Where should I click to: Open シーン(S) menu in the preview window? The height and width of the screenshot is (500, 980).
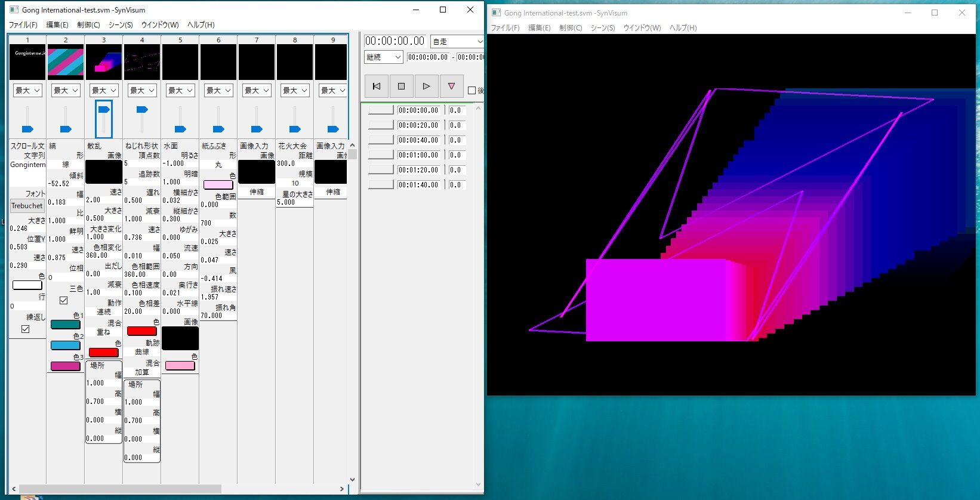click(x=603, y=28)
